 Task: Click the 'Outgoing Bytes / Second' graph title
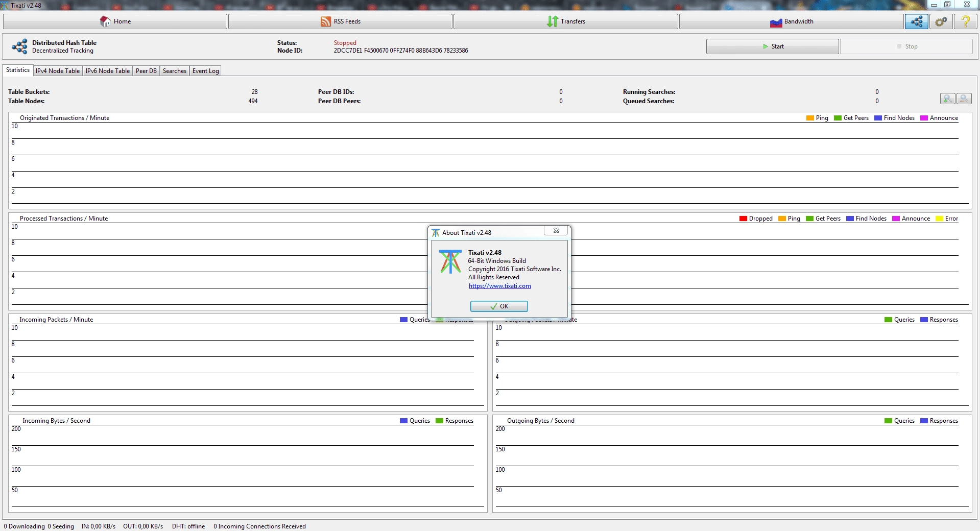click(x=541, y=421)
